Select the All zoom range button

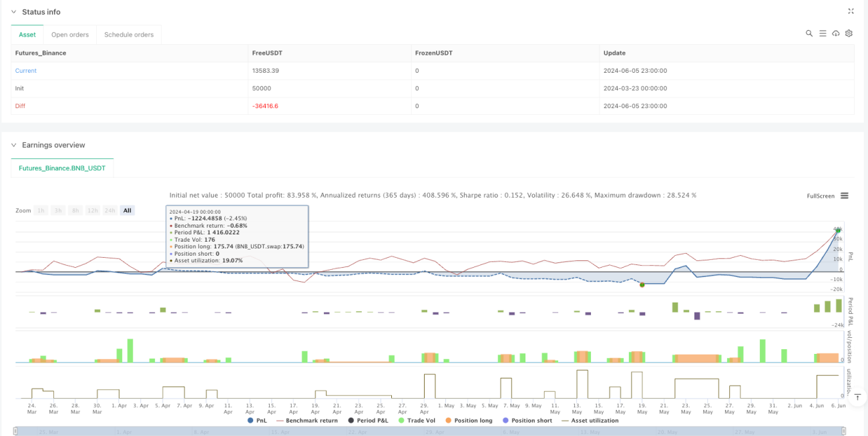click(127, 210)
